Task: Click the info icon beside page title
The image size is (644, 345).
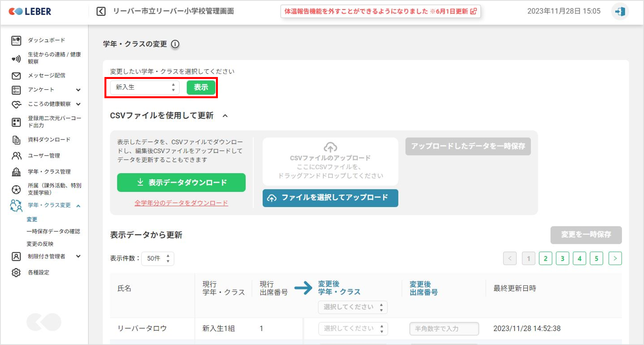Action: (x=175, y=44)
